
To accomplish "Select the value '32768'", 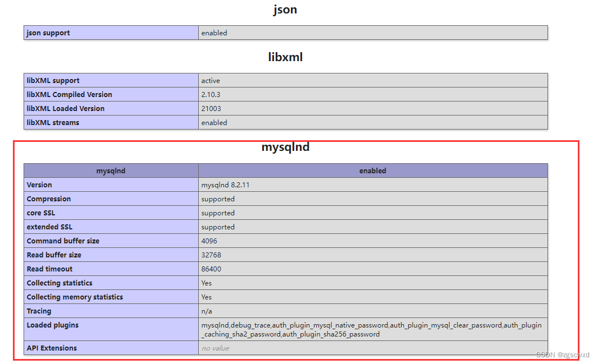I will [x=211, y=255].
